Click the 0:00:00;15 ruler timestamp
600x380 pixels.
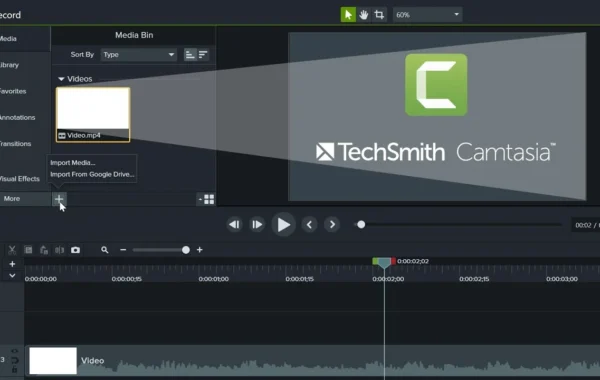coord(127,279)
